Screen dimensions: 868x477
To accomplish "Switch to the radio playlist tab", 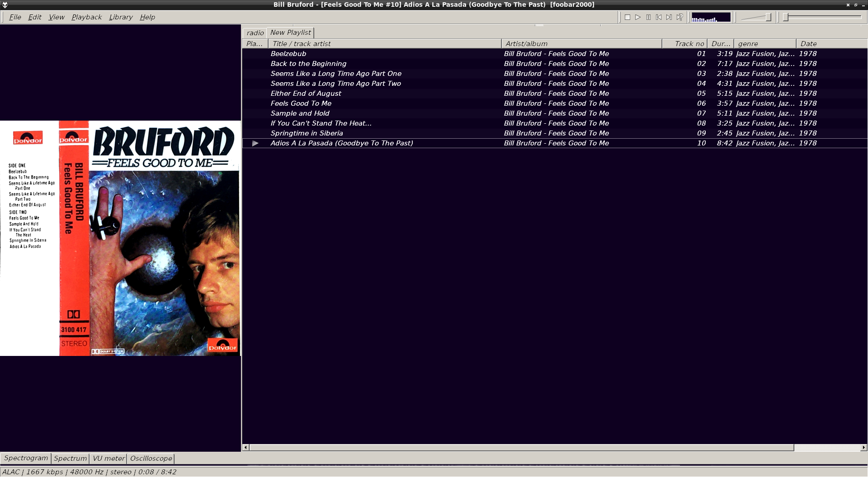I will point(255,33).
